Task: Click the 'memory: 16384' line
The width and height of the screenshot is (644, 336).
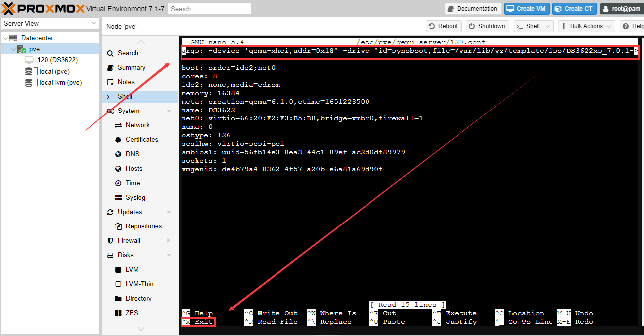Action: point(210,93)
